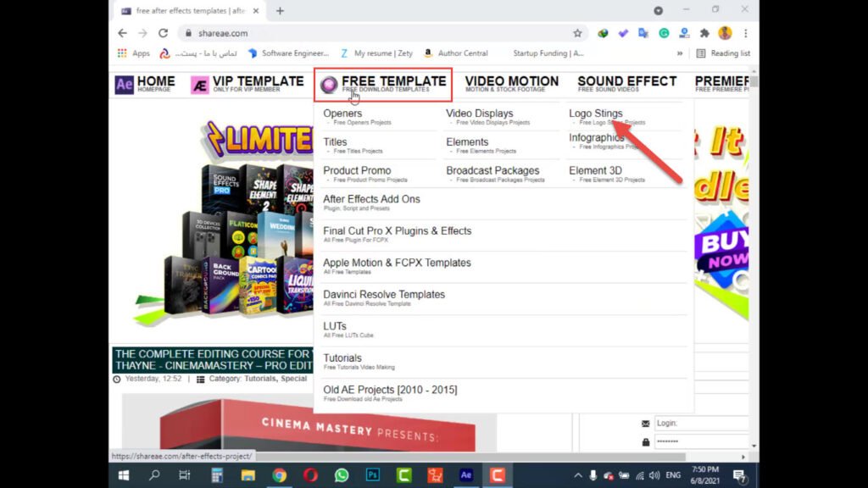Reload the shareae.com page
868x488 pixels.
[164, 33]
